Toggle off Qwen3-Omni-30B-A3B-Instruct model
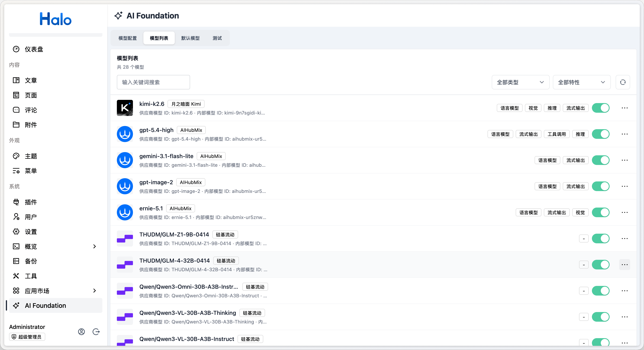644x350 pixels. tap(601, 291)
